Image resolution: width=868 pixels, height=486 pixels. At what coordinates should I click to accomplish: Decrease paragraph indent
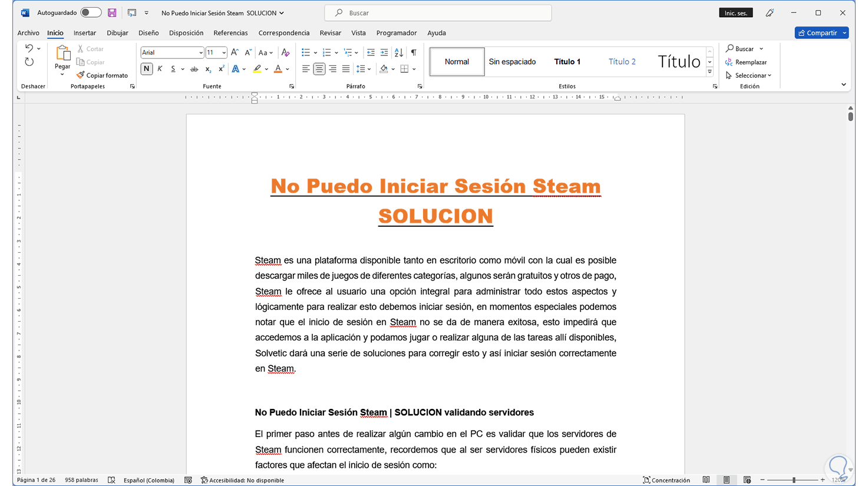coord(371,52)
